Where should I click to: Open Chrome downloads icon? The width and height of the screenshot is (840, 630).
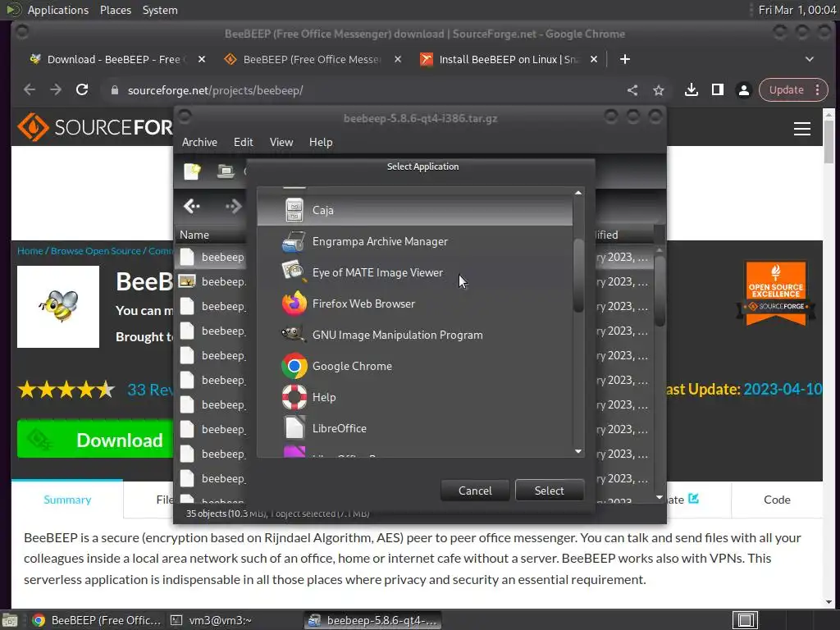tap(691, 90)
